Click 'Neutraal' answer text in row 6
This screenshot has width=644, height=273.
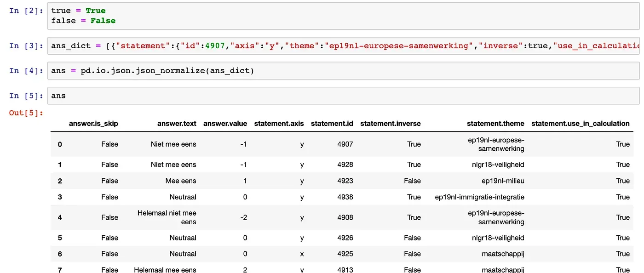point(183,254)
